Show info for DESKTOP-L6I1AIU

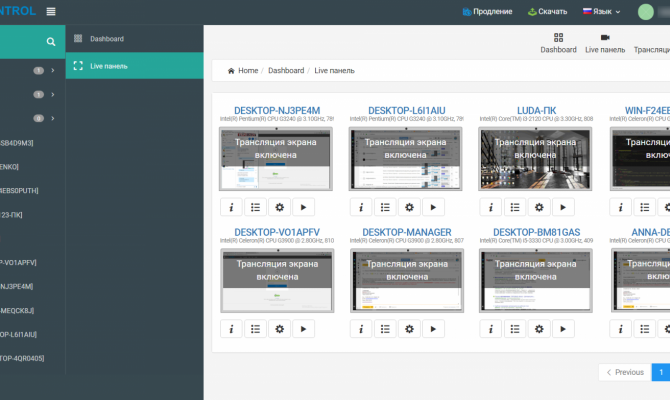coord(361,207)
